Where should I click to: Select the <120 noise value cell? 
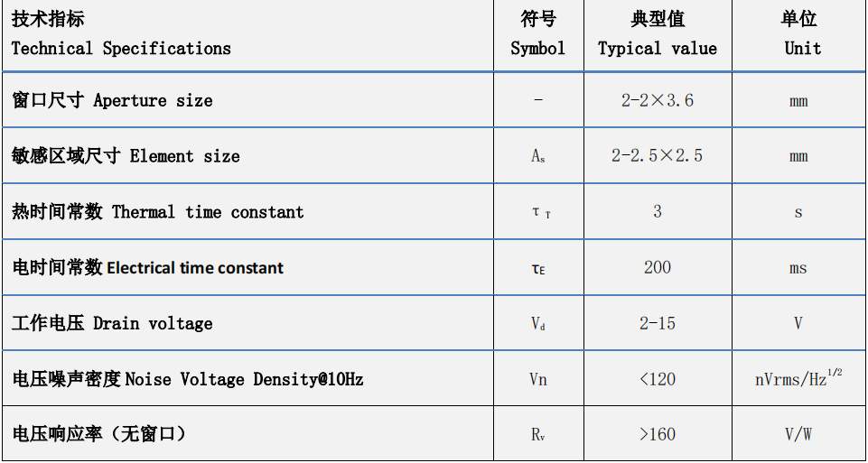click(657, 379)
